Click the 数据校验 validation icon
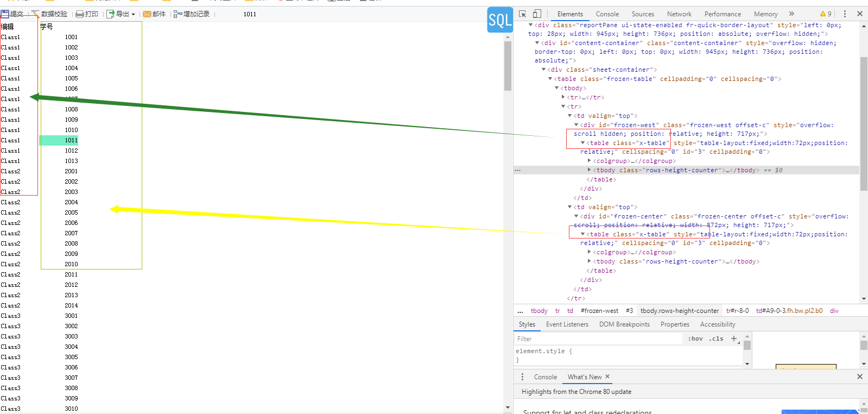 (35, 14)
